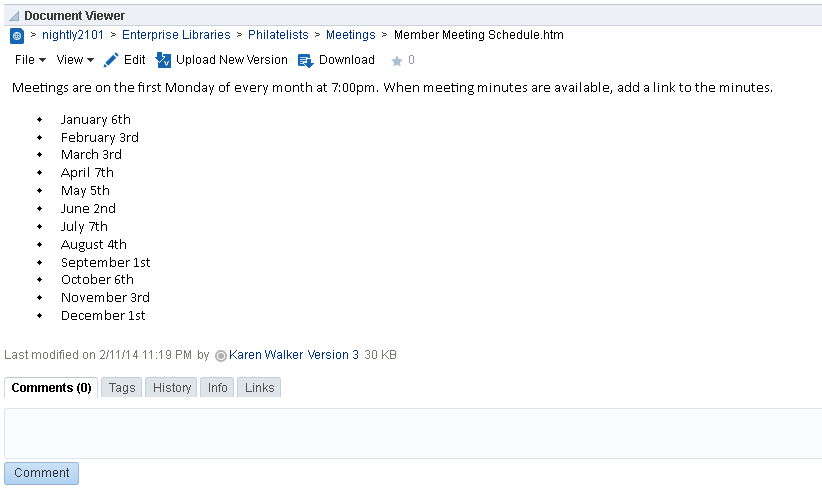Viewport: 822px width, 490px height.
Task: Click the Edit pencil icon
Action: 111,60
